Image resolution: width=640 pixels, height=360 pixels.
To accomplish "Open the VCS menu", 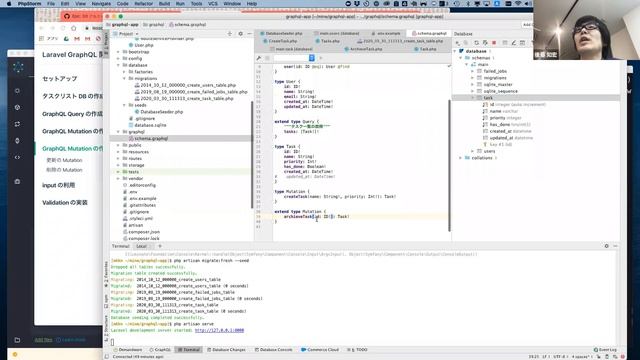I will coord(213,4).
